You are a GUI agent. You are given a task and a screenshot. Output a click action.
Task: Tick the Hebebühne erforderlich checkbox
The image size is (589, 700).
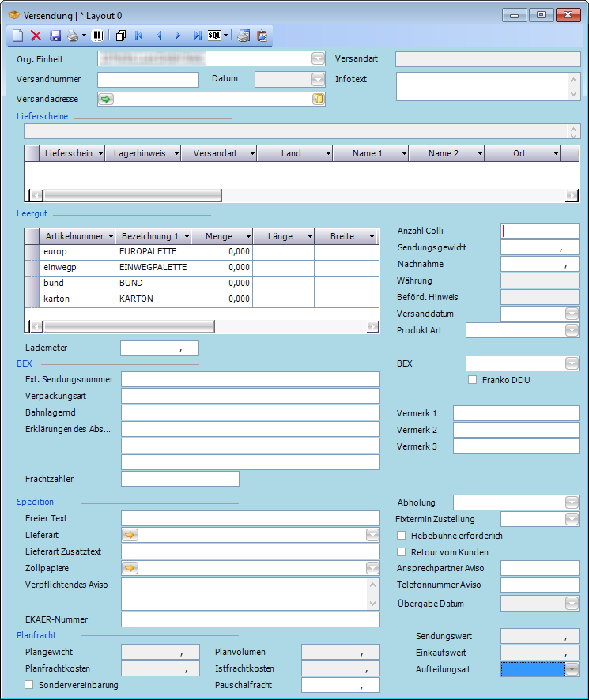(402, 536)
